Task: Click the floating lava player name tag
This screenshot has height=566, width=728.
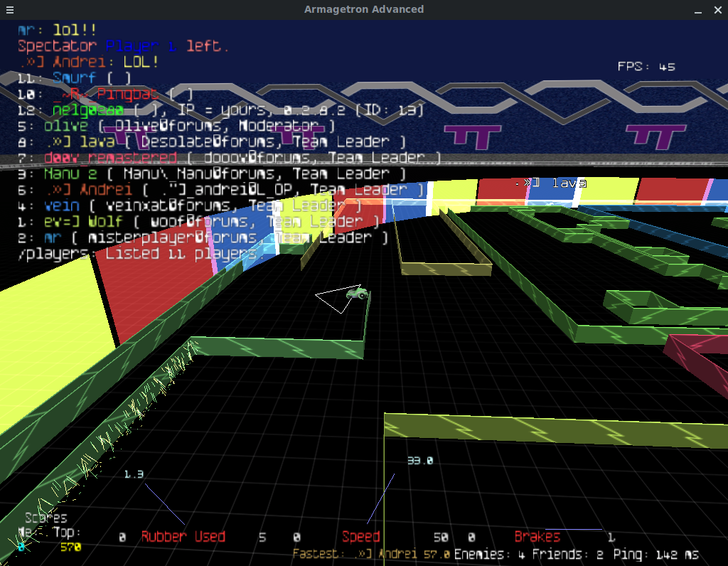Action: (x=550, y=183)
